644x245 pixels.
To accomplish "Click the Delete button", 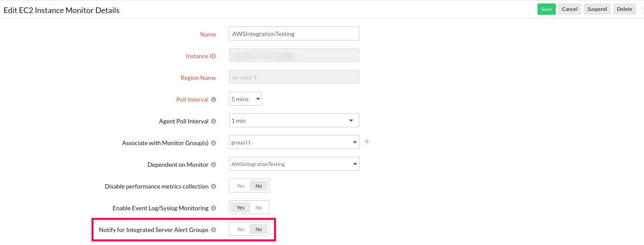I will click(x=624, y=9).
